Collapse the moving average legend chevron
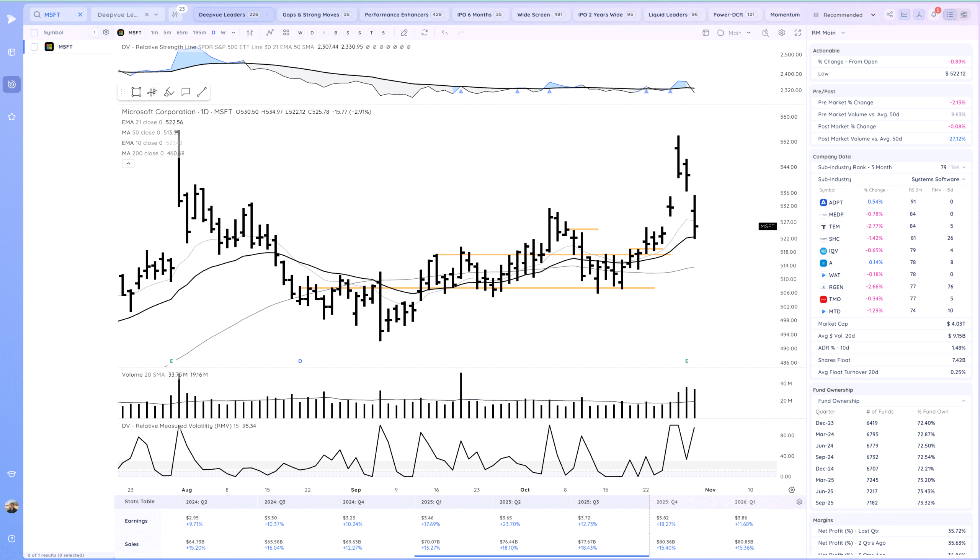This screenshot has height=560, width=980. click(x=128, y=163)
